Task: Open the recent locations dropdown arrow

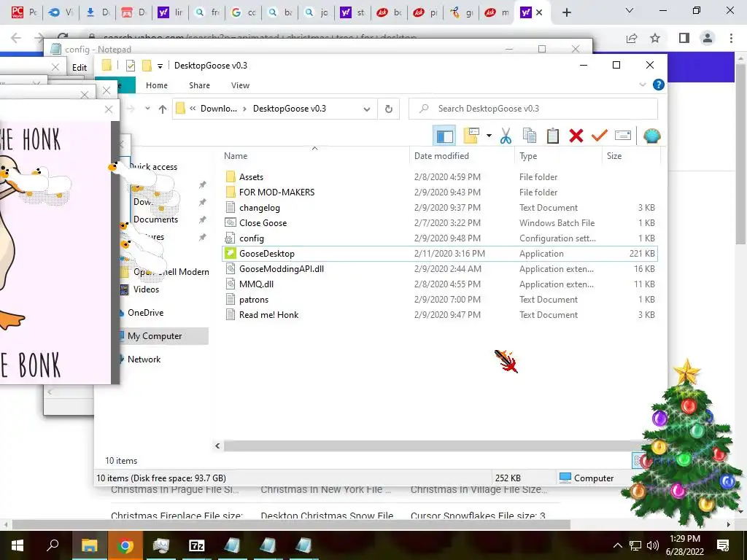Action: tap(147, 109)
